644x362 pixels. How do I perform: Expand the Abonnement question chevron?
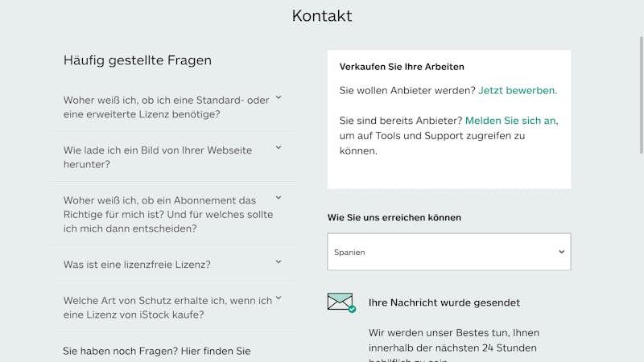pos(279,198)
